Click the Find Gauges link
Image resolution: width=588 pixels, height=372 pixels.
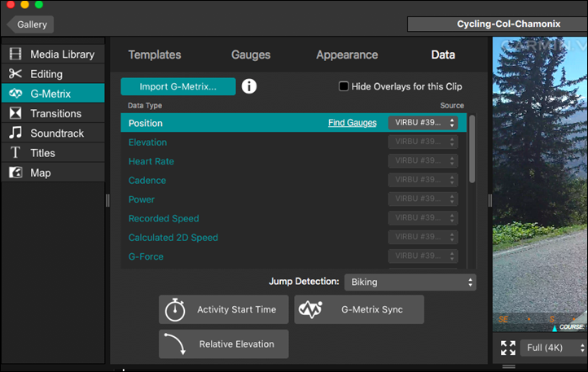coord(352,123)
